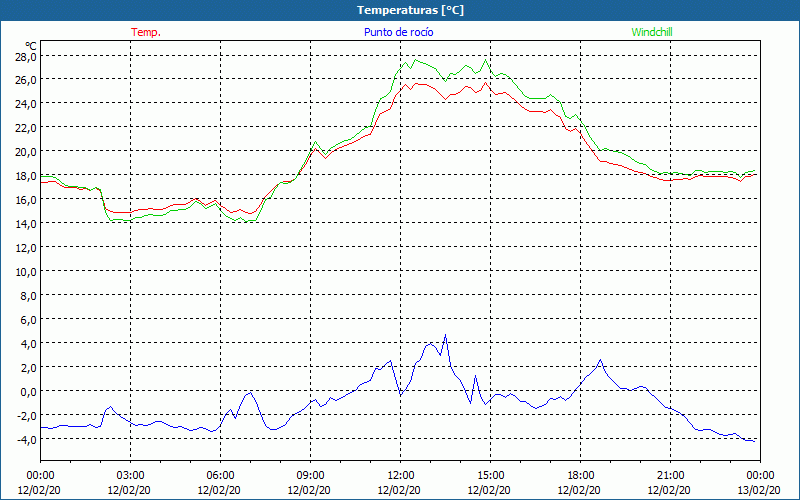Click the 22,0 y-axis value
Image resolution: width=800 pixels, height=500 pixels.
[26, 128]
